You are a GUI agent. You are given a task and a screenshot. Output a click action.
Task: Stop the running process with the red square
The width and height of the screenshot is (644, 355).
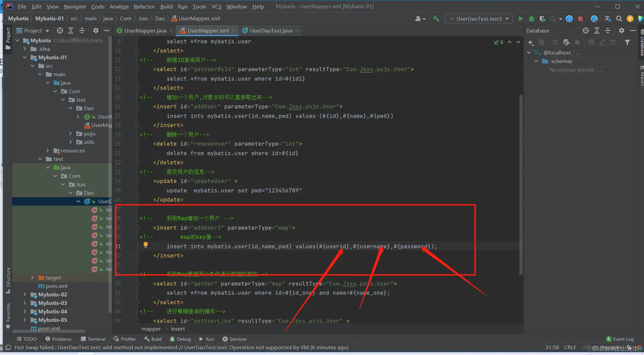580,19
